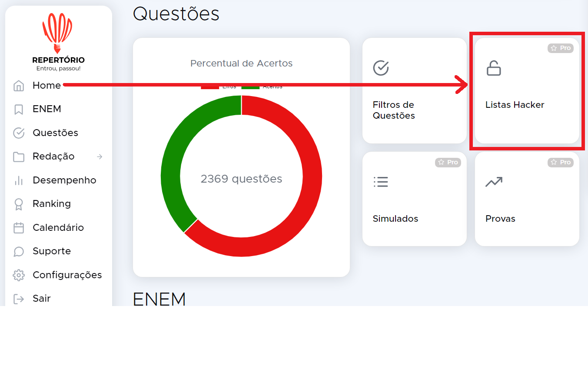Viewport: 588px width, 383px height.
Task: Open the Simulados card
Action: click(x=414, y=199)
